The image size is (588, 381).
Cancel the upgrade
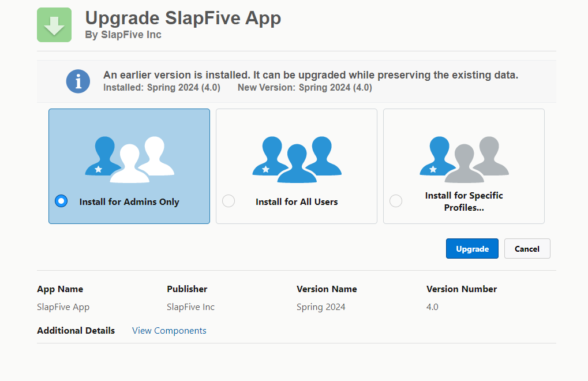(x=527, y=249)
